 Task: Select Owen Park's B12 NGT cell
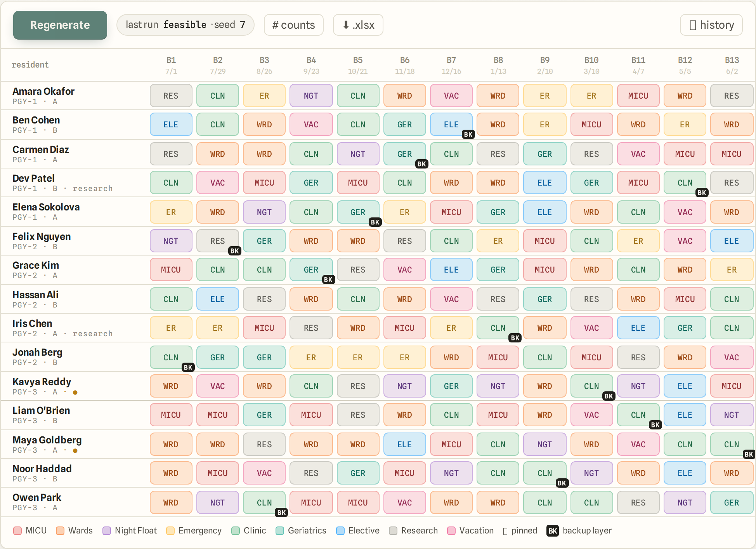click(685, 503)
